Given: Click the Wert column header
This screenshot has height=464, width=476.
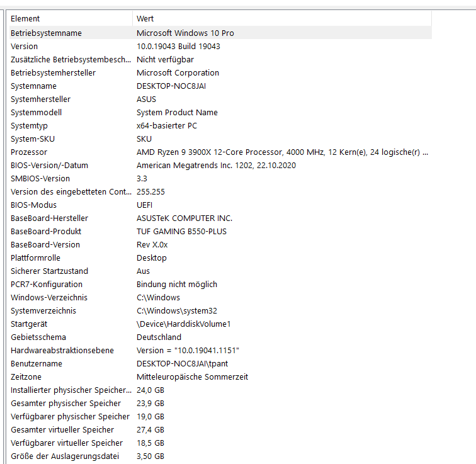Looking at the screenshot, I should click(282, 18).
